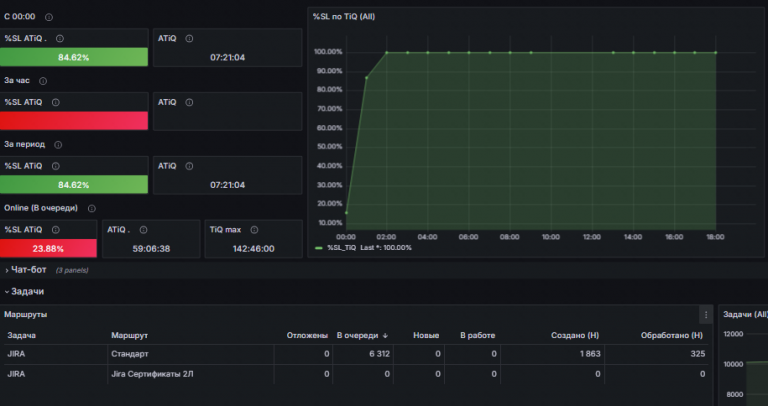Sort table by Задача column header
The width and height of the screenshot is (768, 406).
tap(22, 335)
